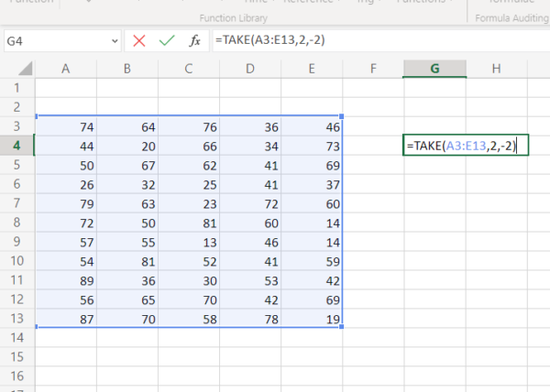The height and width of the screenshot is (392, 550).
Task: Select column A header
Action: (66, 69)
